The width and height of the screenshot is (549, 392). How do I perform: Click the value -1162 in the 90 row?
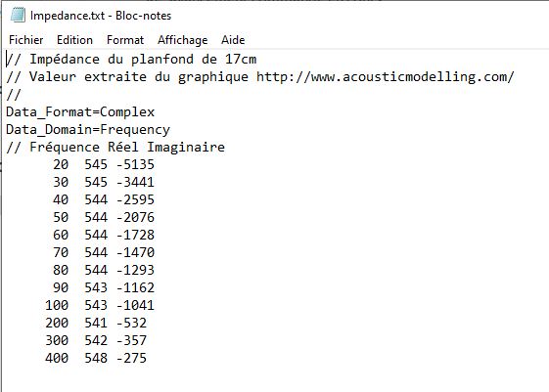[135, 287]
